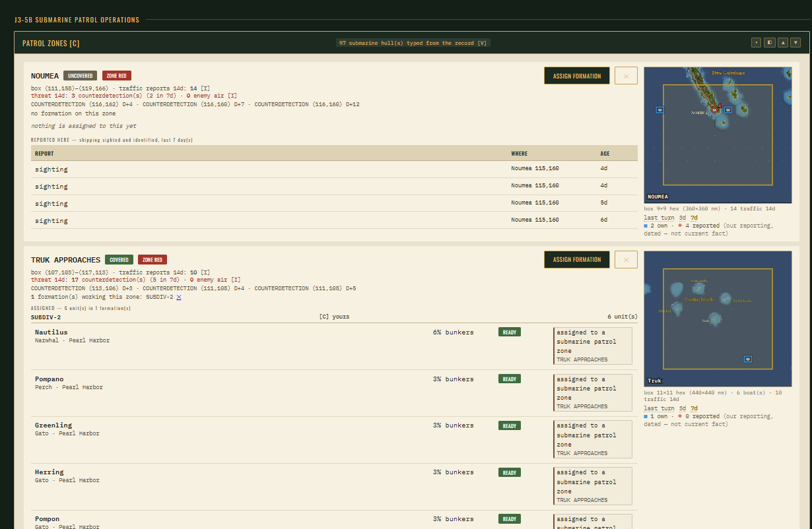Select own submarine marker outside Noumea box's west edge
Screen dimensions: 812x529
(x=660, y=110)
